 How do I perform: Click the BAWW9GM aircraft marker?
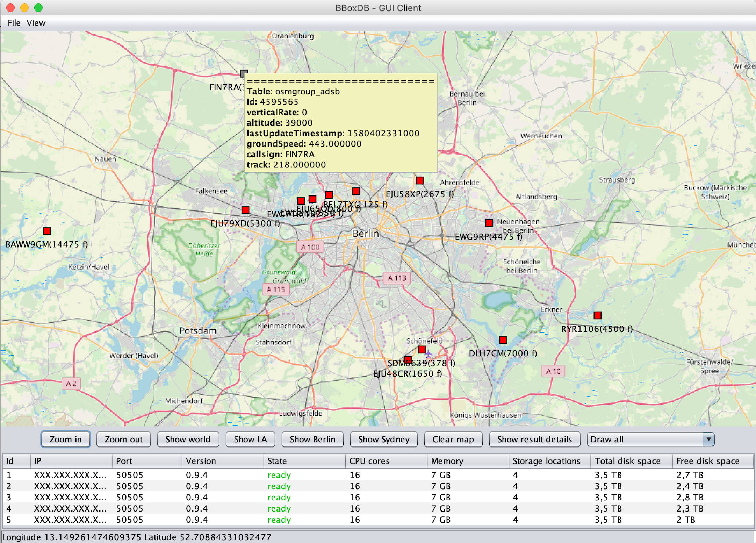[47, 231]
